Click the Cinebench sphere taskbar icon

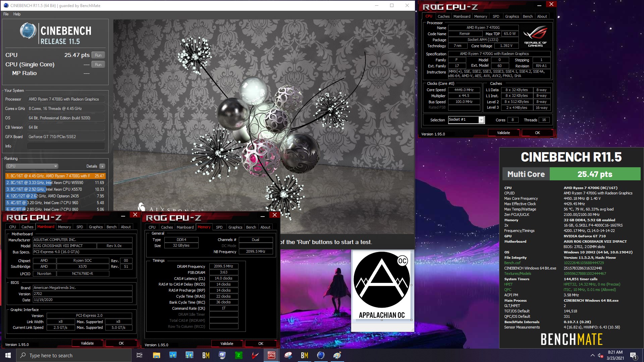pos(321,355)
